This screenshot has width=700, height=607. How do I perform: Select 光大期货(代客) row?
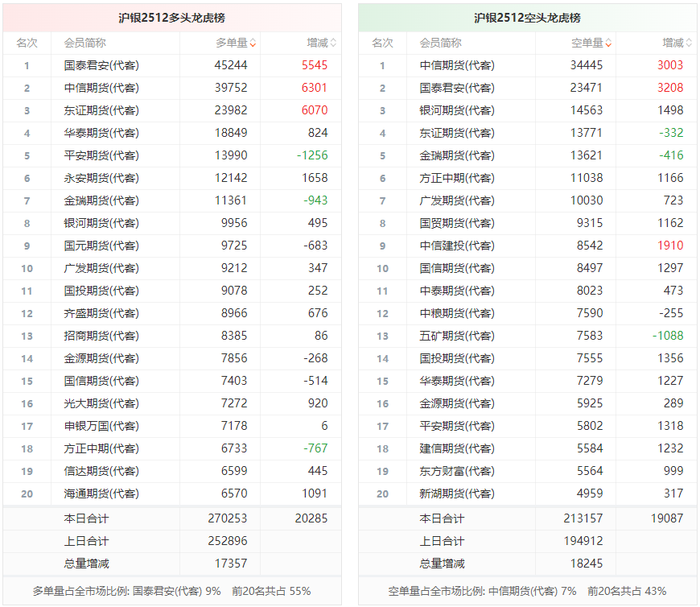click(x=172, y=403)
